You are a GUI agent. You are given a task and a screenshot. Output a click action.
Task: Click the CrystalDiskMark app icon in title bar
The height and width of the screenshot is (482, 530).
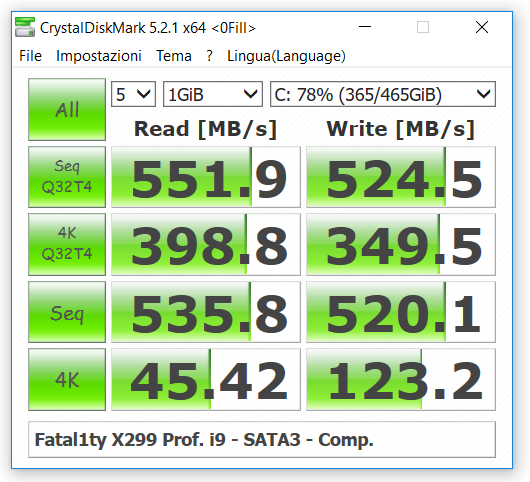coord(25,27)
